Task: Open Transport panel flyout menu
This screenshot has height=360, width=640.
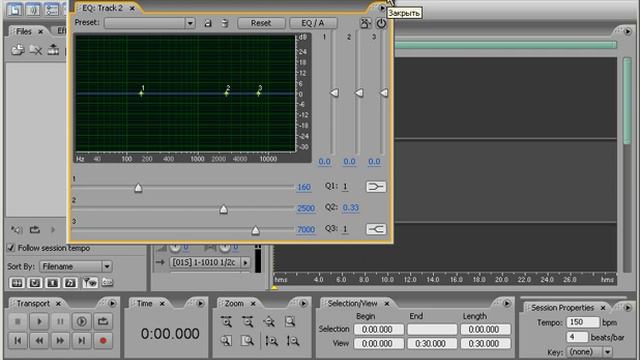Action: coord(112,303)
